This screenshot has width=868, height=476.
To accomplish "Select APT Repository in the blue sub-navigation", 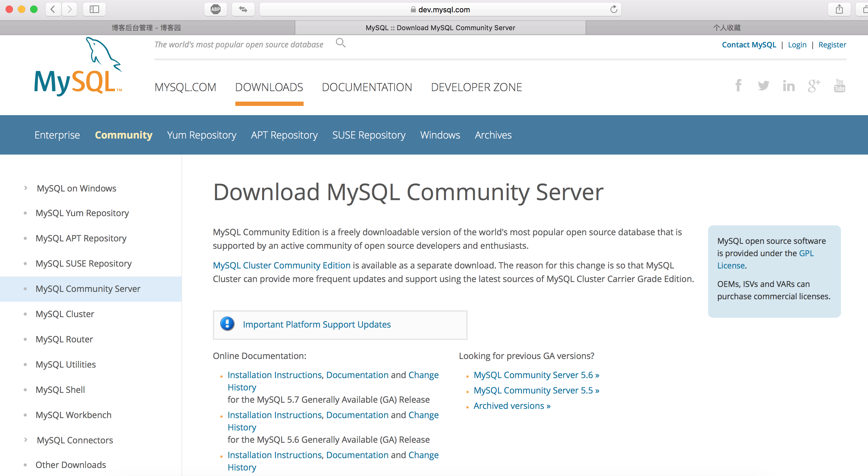I will [284, 135].
